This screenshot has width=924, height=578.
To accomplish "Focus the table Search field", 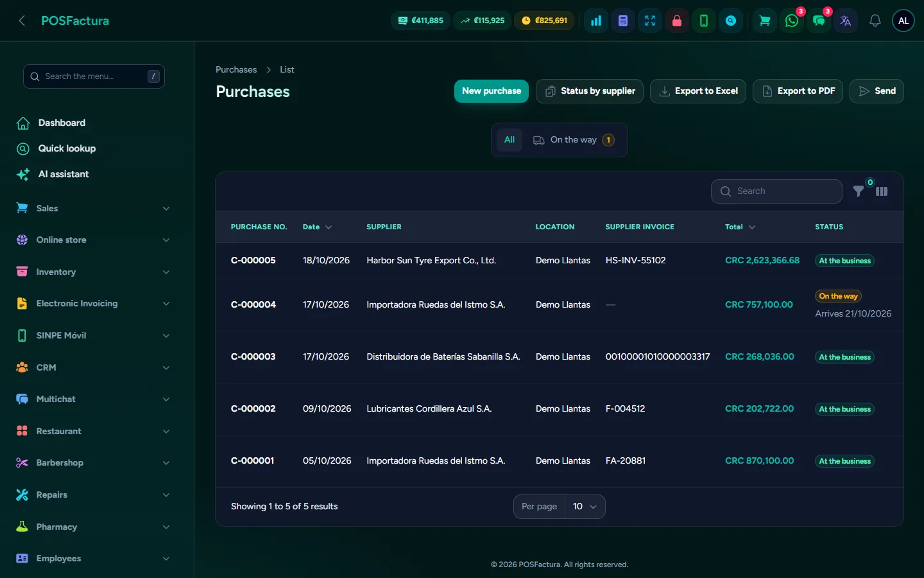I will [776, 191].
